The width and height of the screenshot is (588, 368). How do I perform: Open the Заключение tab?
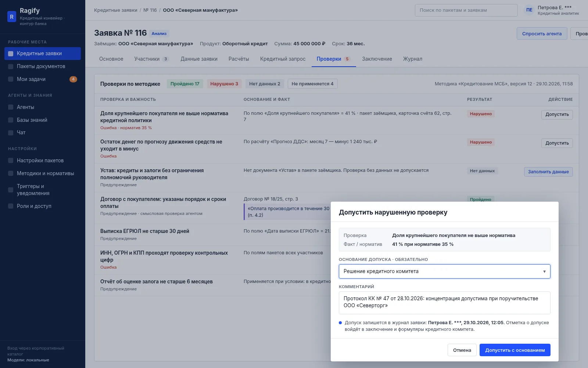(x=377, y=59)
